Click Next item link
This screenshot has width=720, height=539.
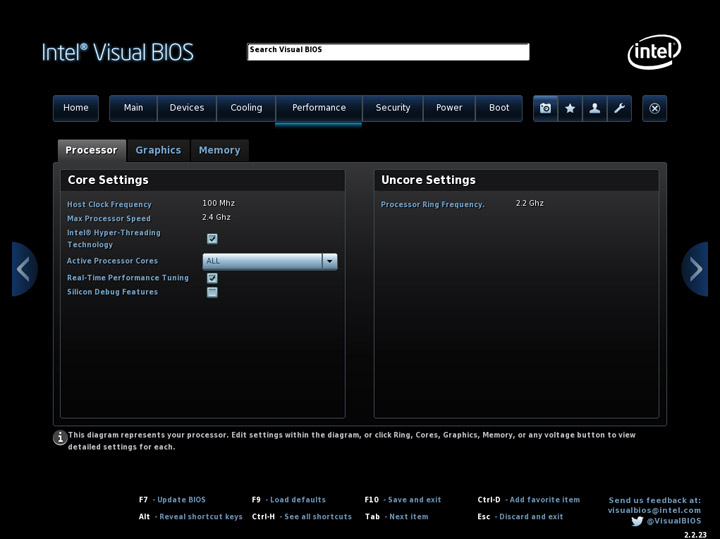point(409,517)
